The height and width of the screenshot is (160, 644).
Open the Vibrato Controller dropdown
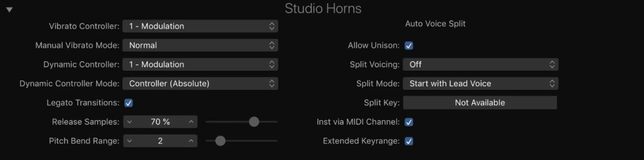click(200, 26)
